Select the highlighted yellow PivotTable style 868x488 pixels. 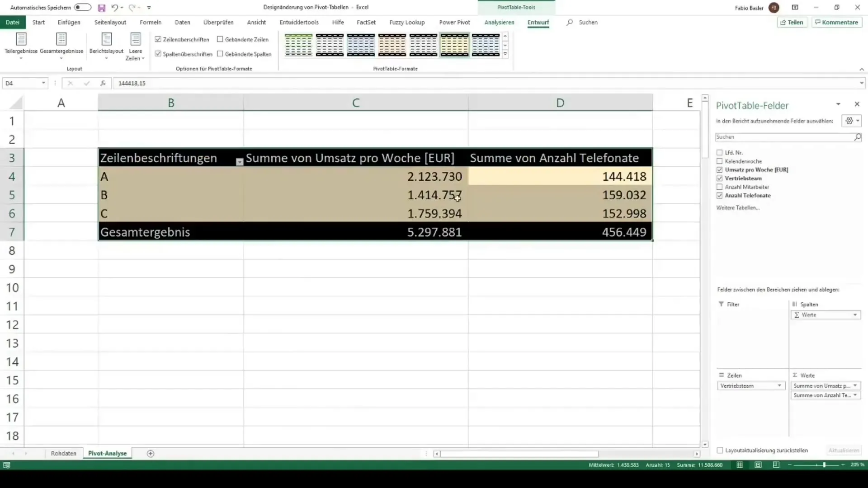coord(454,45)
